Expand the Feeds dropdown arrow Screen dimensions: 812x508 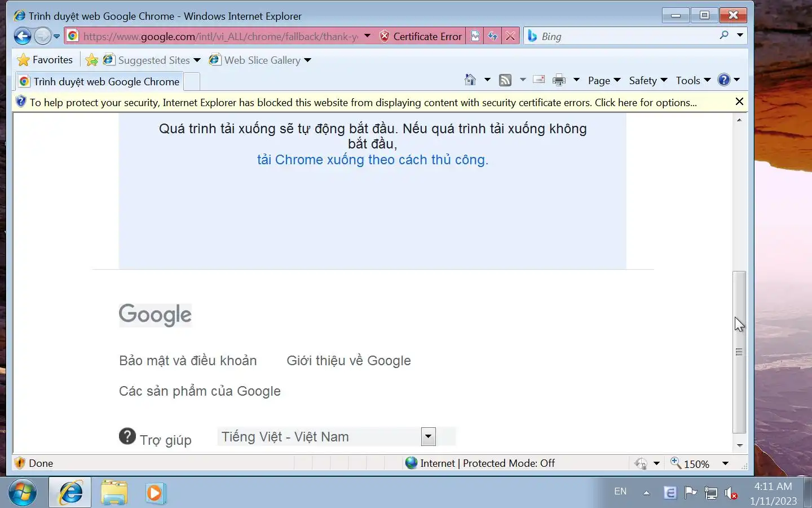[523, 80]
